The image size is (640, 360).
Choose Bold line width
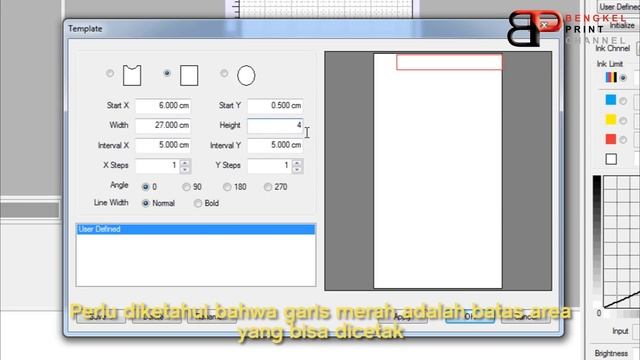coord(198,203)
